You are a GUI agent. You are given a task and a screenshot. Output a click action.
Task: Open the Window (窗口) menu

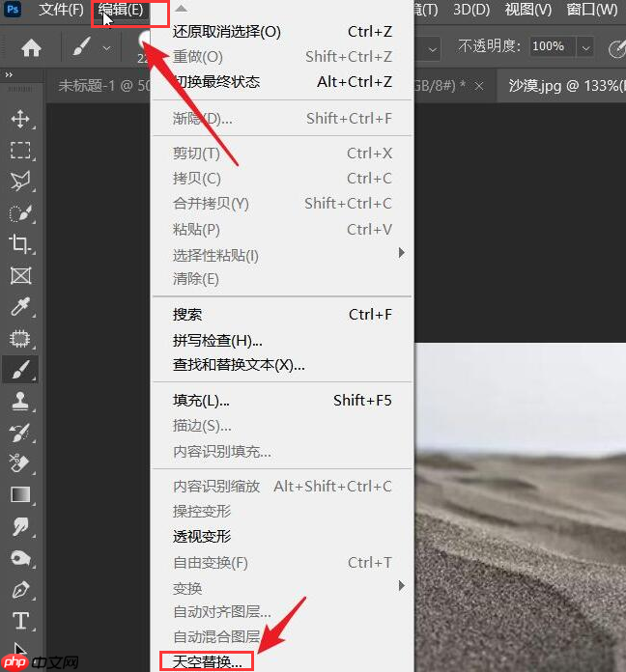coord(591,10)
